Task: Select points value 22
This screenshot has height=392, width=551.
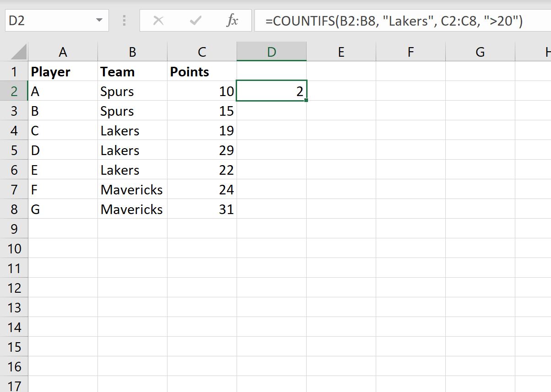Action: (202, 170)
